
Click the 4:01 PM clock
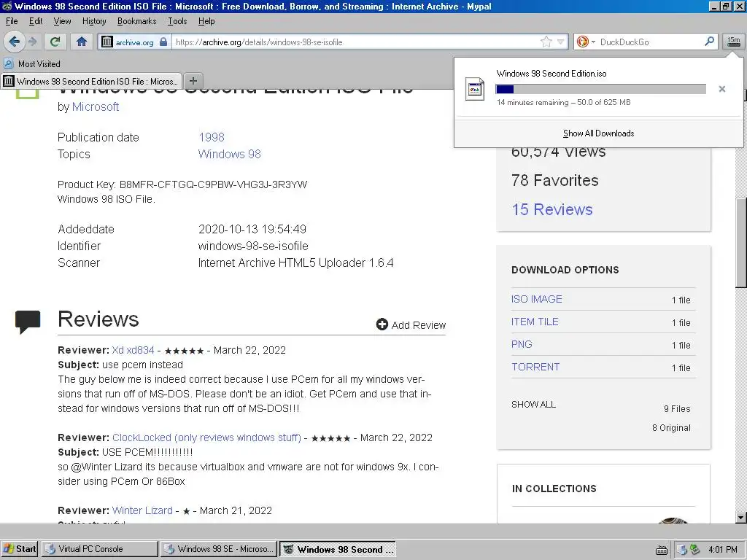723,550
